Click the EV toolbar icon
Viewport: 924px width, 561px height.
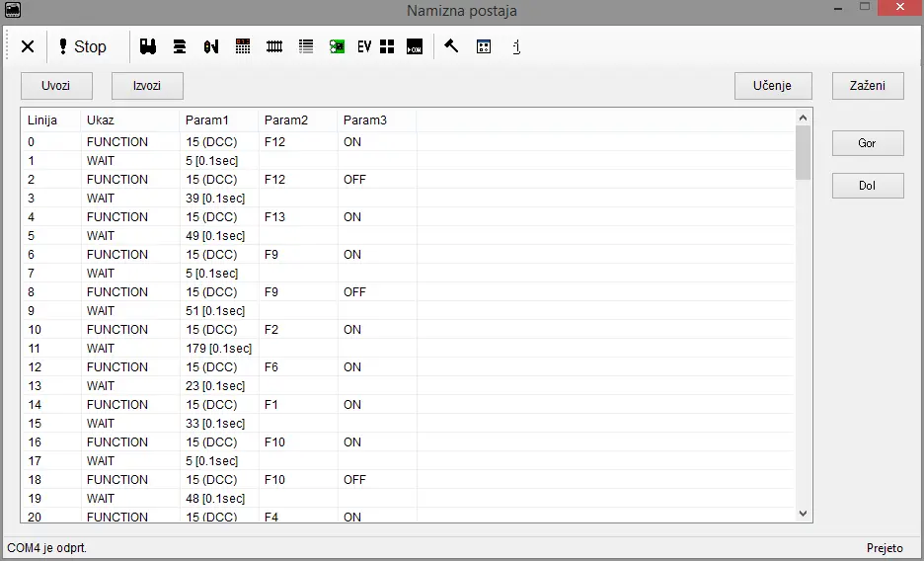[x=364, y=46]
